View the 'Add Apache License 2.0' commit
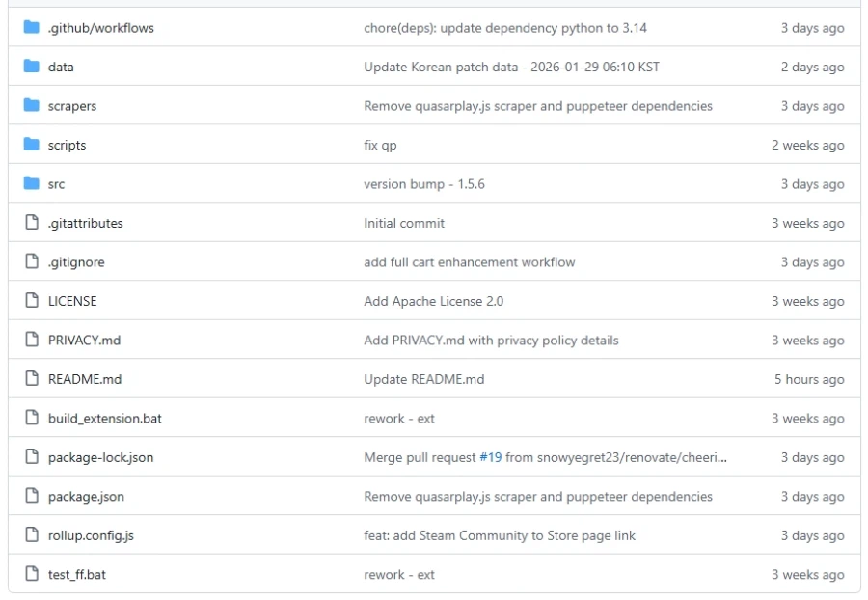This screenshot has height=600, width=868. (433, 301)
